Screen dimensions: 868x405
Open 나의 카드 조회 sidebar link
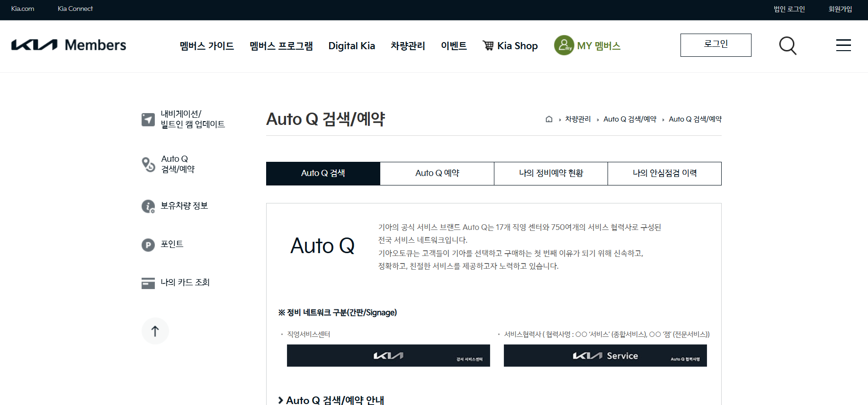coord(185,282)
